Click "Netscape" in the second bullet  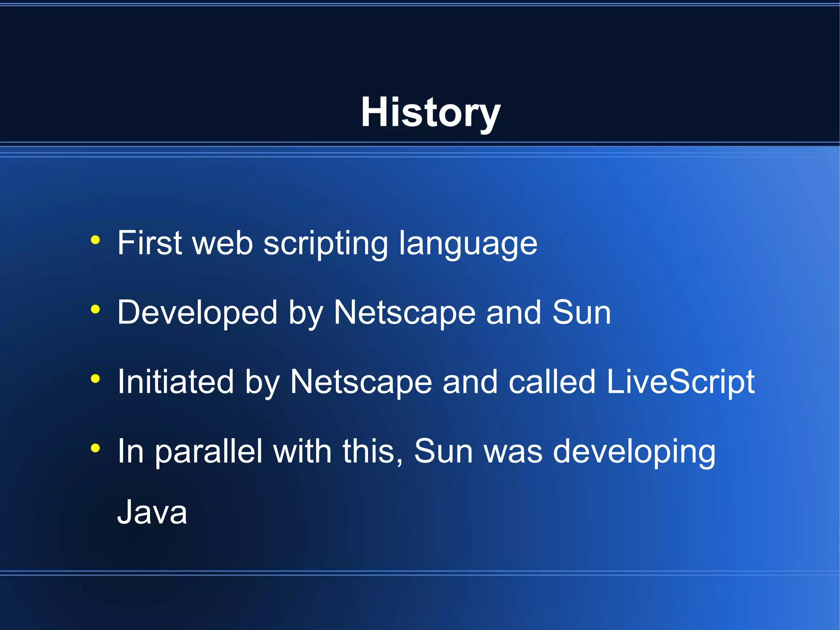(404, 312)
